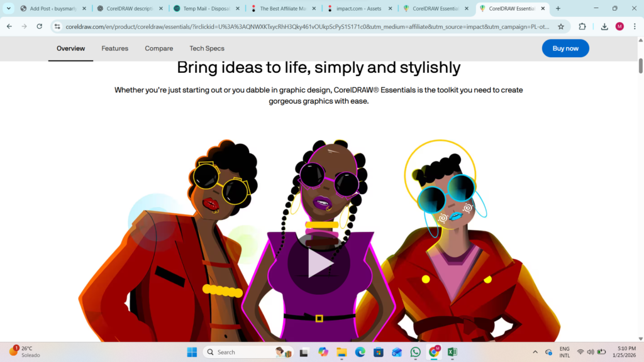Click the address bar URL

[302, 26]
